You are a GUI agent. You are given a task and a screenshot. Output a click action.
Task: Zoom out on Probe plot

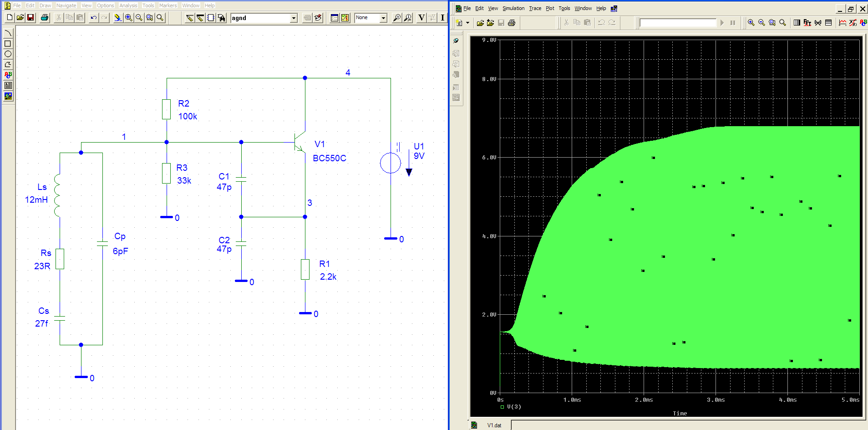pos(761,23)
